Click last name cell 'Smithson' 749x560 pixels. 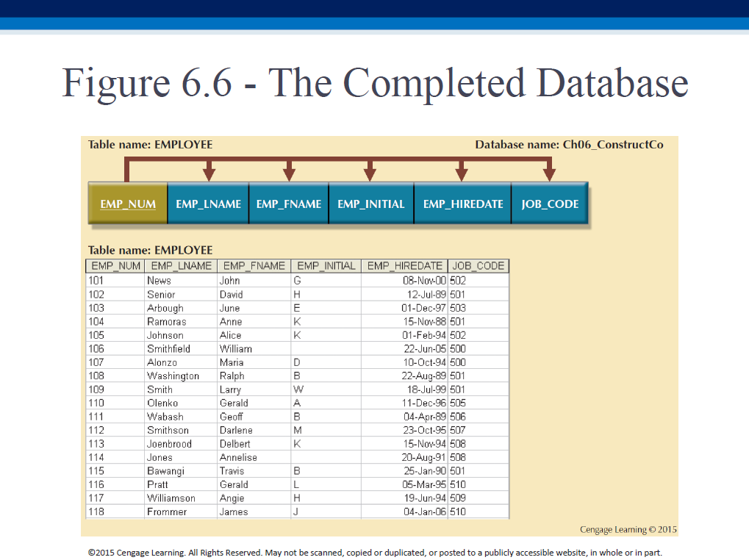pyautogui.click(x=181, y=430)
